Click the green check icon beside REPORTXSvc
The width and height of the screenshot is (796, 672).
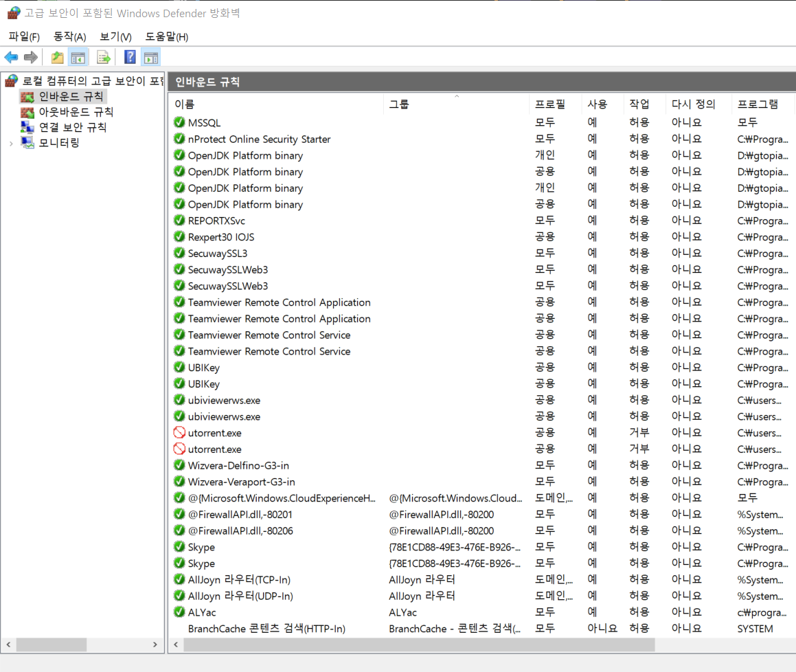(179, 221)
